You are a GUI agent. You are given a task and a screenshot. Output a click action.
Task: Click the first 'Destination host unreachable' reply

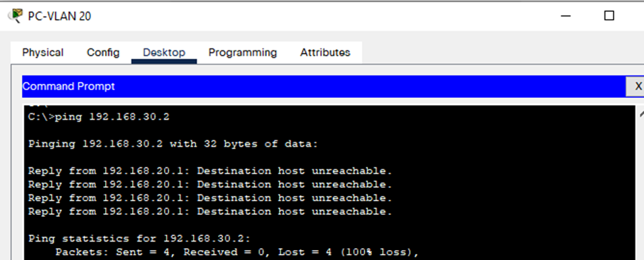(x=210, y=171)
